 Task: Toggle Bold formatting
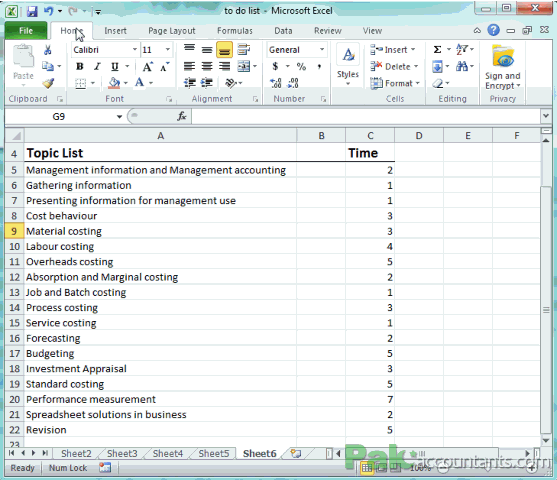(80, 66)
